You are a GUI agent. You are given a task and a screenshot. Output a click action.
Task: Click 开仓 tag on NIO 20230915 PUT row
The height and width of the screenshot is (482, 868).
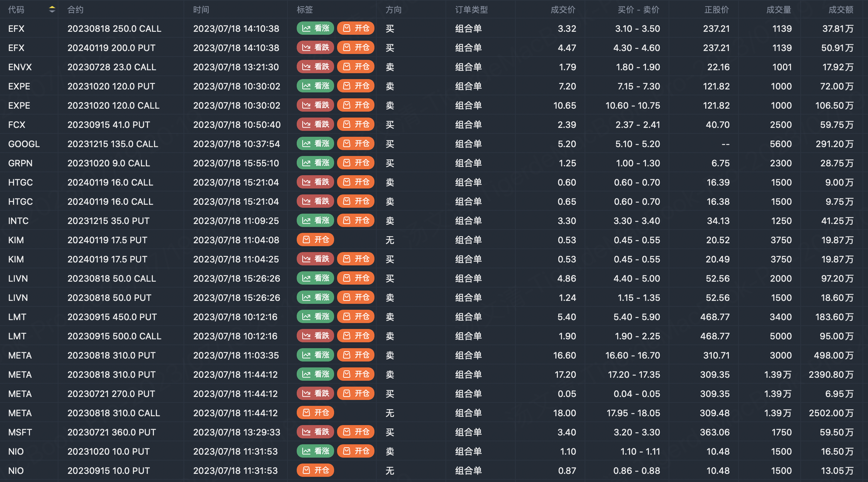coord(315,471)
